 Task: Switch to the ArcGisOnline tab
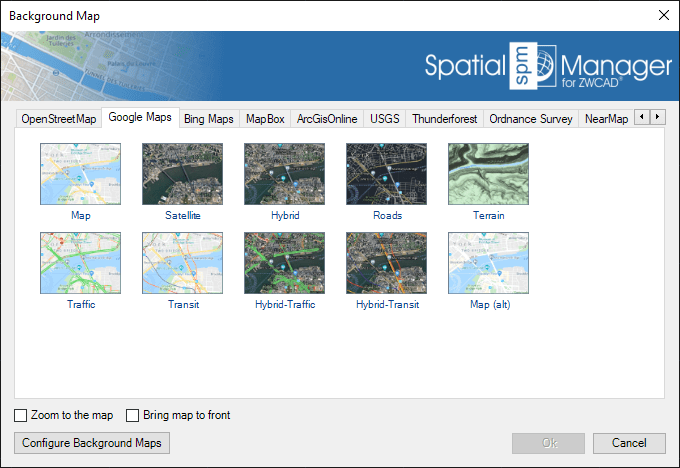point(327,119)
